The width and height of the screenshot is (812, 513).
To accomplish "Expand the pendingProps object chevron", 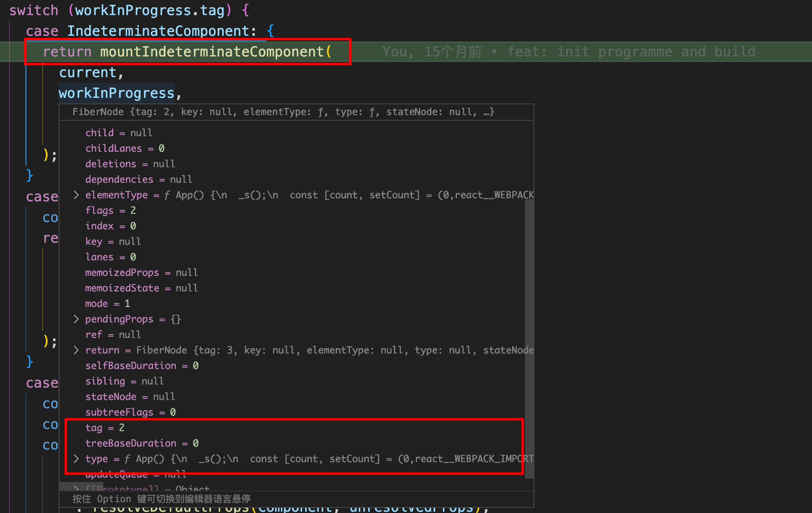I will 76,319.
